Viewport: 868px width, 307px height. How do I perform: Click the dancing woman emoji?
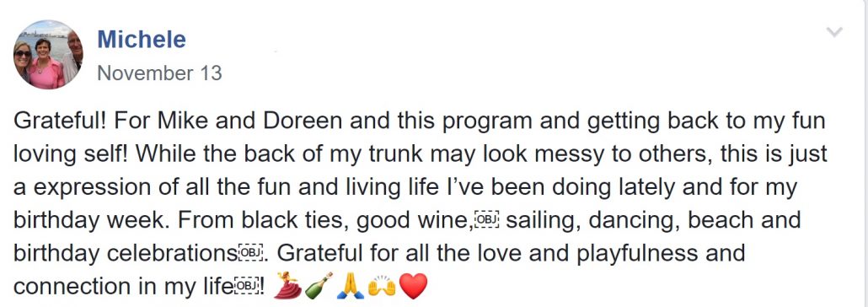[287, 285]
